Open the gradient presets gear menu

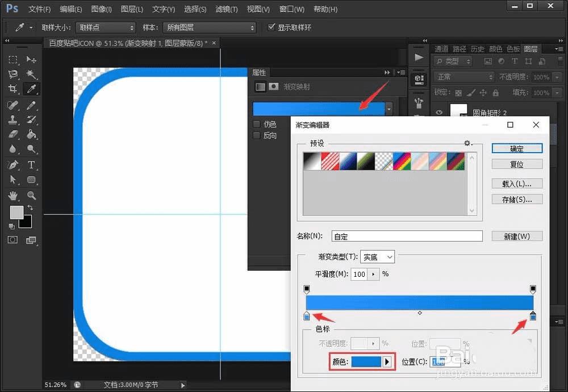pos(467,144)
